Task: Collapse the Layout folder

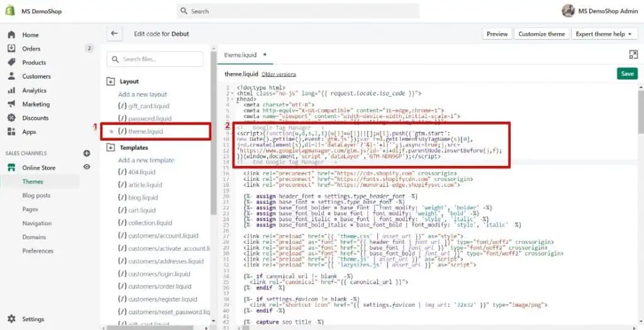Action: click(x=111, y=82)
